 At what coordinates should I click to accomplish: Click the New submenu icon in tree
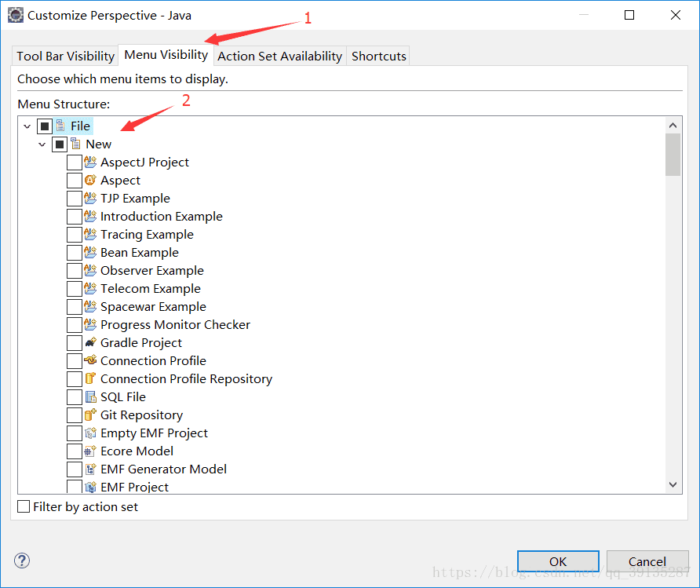click(x=75, y=144)
